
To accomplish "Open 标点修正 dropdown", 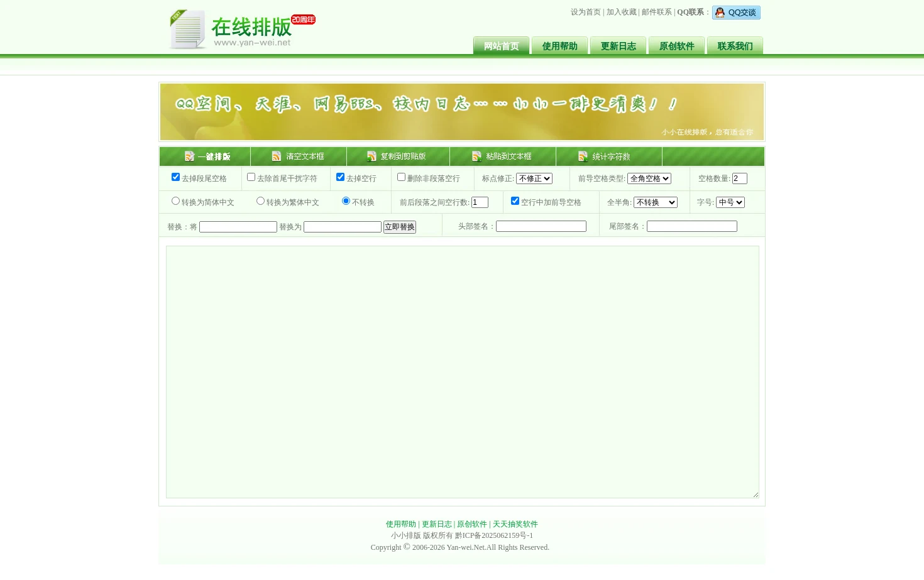I will (x=534, y=178).
